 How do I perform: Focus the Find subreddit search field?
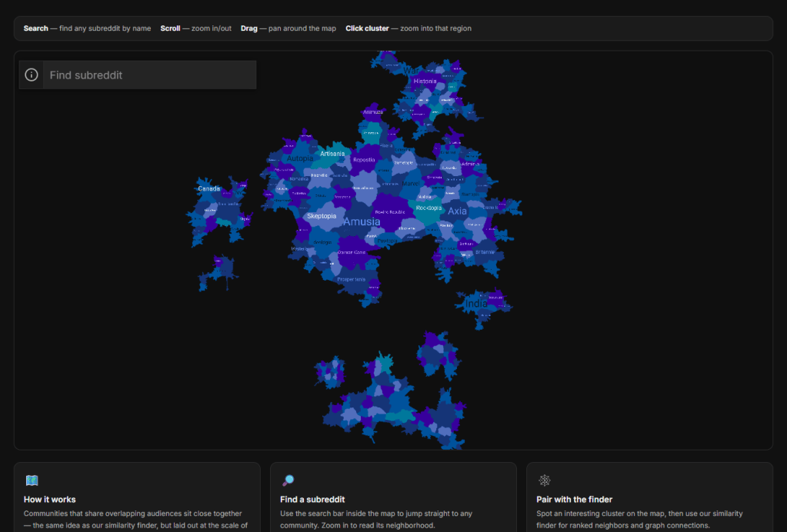pyautogui.click(x=149, y=75)
